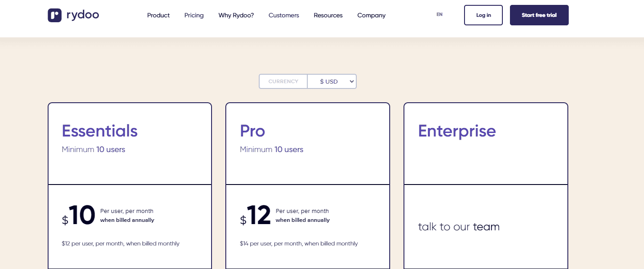Click the talk to our team text

click(x=459, y=227)
